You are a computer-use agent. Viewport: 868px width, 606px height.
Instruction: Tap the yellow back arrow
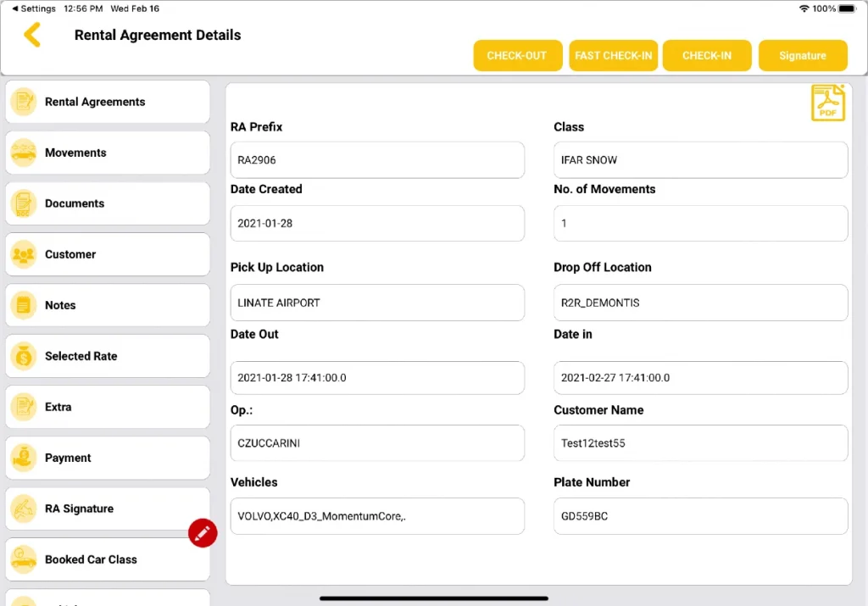point(32,36)
